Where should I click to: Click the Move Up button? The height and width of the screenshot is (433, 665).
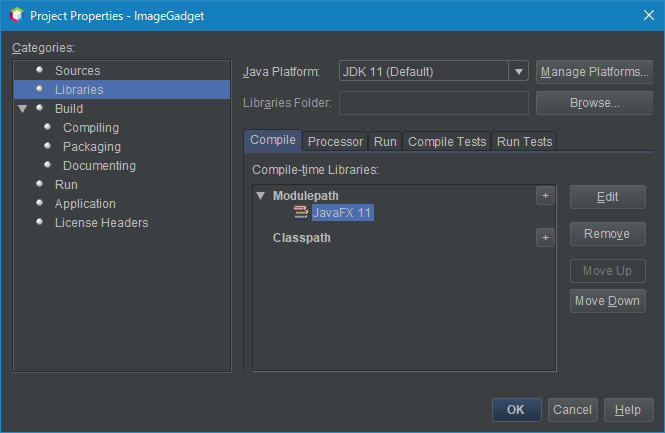[607, 271]
